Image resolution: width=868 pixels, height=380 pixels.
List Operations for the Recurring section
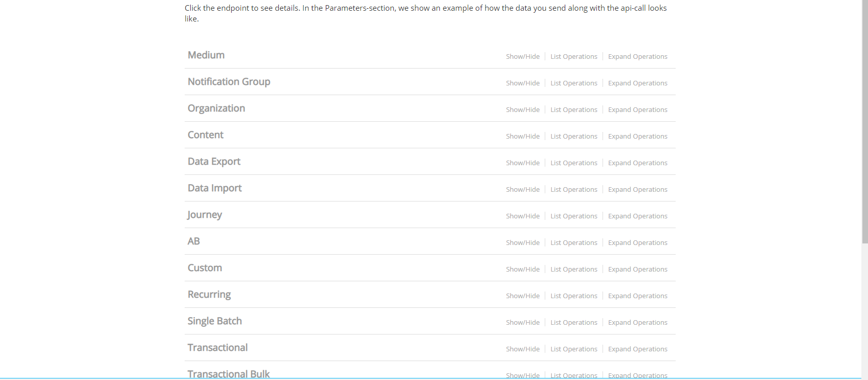pos(573,296)
